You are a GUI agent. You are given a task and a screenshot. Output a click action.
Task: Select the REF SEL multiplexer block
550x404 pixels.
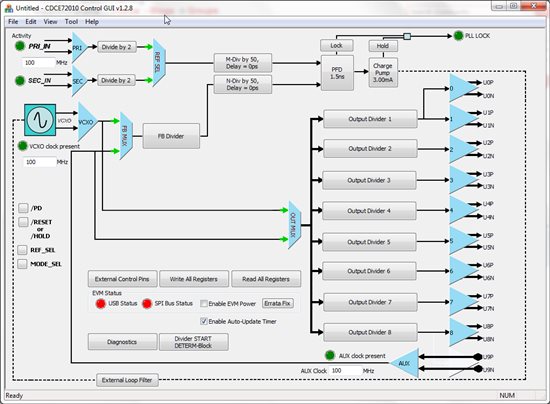coord(159,63)
